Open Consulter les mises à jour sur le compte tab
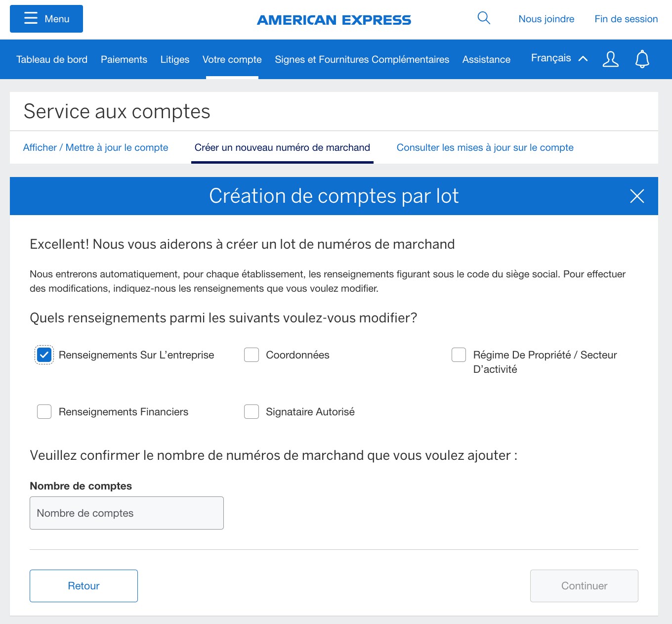Screen dimensions: 672x624 point(485,147)
